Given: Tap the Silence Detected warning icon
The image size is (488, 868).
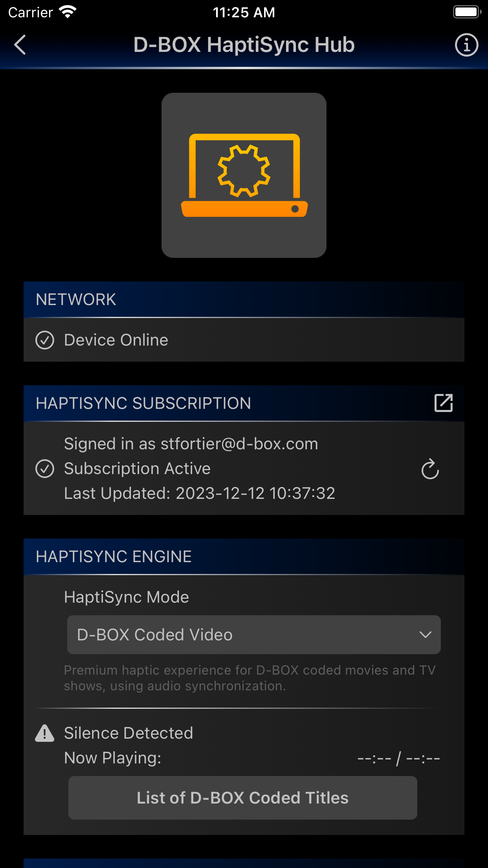Looking at the screenshot, I should (x=45, y=733).
